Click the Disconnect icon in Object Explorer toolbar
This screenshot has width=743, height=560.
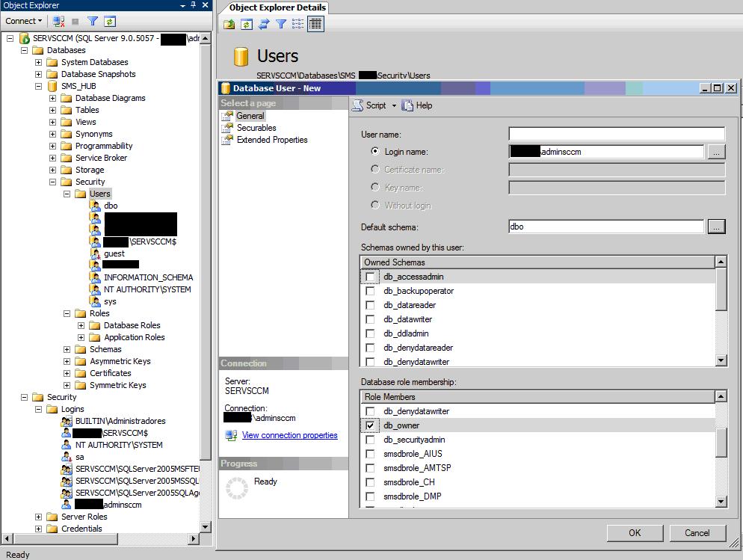click(x=59, y=22)
